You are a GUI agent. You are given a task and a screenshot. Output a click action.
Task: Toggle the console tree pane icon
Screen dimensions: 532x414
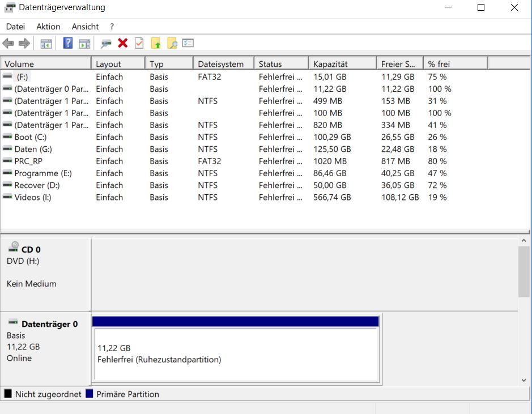click(x=46, y=44)
